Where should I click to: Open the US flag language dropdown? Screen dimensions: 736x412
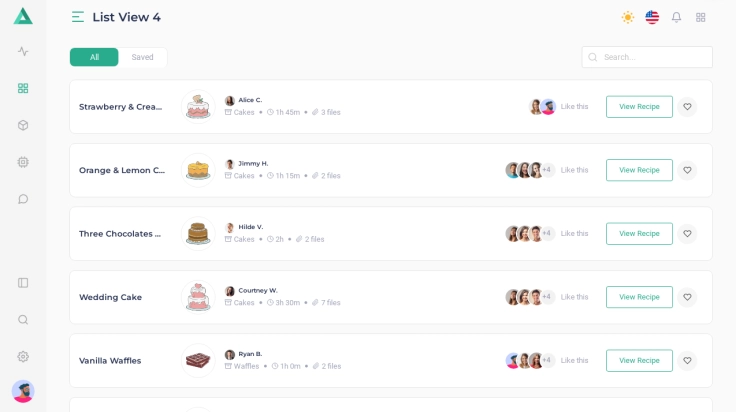pyautogui.click(x=652, y=17)
